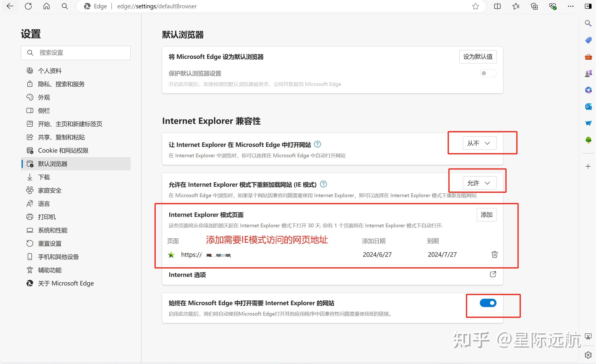Disable always open IE sites in Edge toggle
The image size is (596, 364).
pyautogui.click(x=488, y=303)
